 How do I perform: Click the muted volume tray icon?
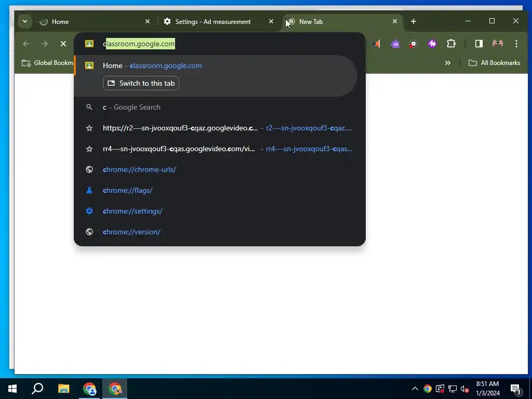(465, 389)
